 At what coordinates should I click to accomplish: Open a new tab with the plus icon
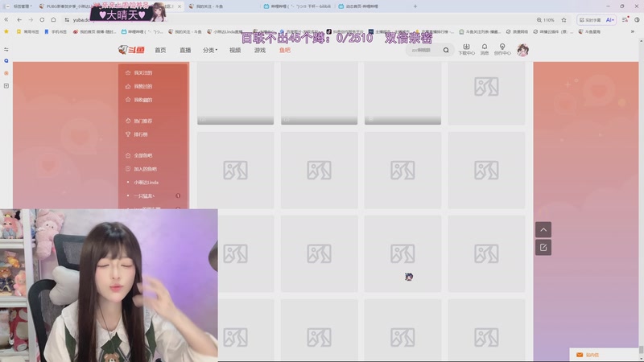pos(415,6)
